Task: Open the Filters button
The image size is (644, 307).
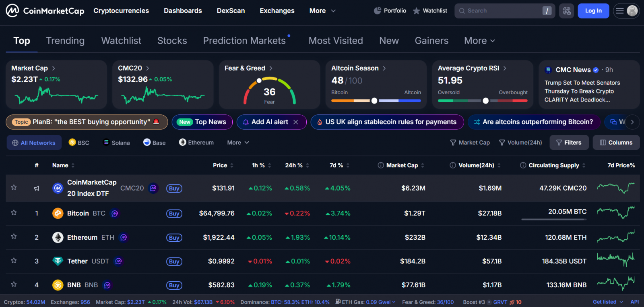Action: click(x=569, y=143)
